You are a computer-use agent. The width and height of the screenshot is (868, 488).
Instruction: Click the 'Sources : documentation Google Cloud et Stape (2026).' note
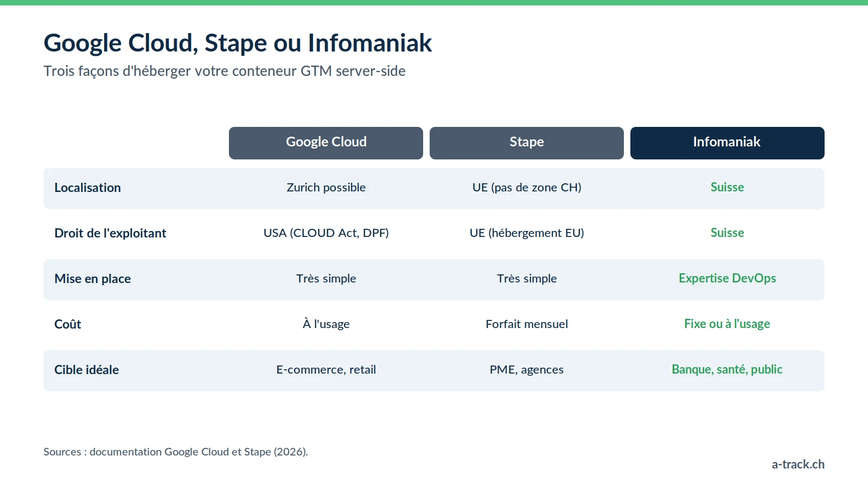[176, 452]
